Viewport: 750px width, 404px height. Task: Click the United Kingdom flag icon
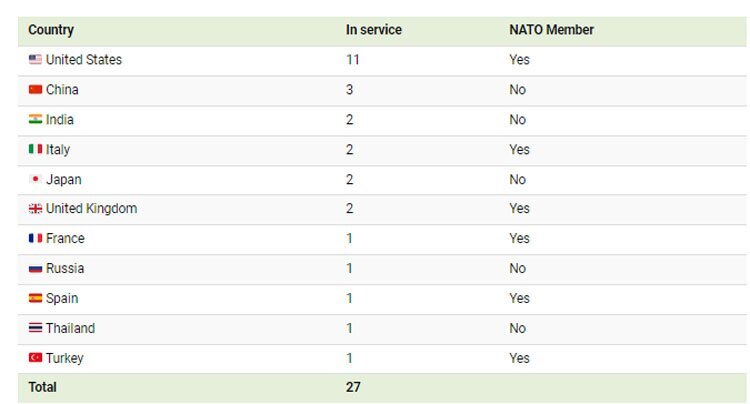click(x=35, y=209)
